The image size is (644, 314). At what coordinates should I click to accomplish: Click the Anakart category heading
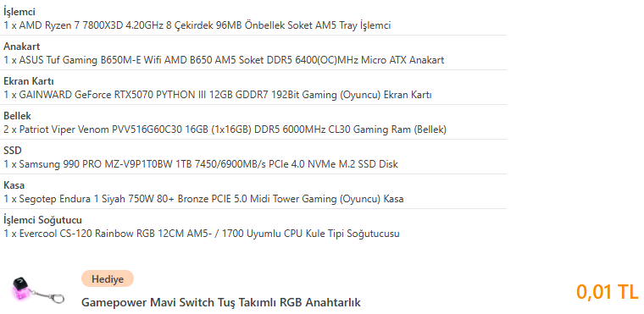22,47
